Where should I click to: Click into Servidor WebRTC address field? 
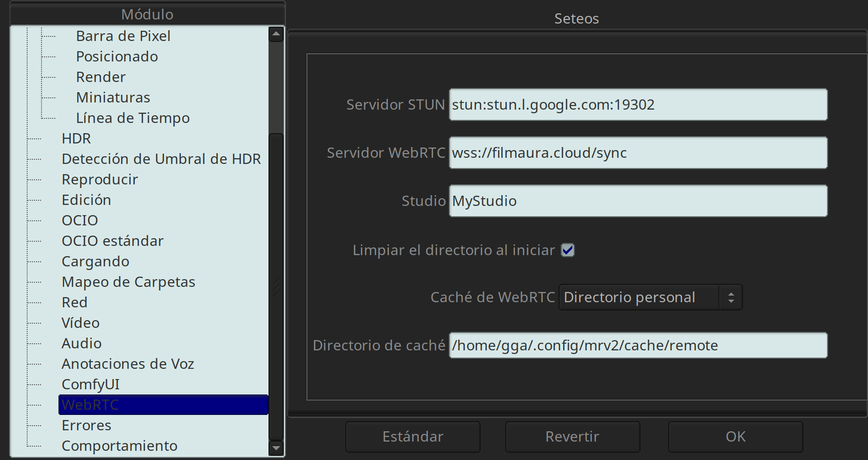coord(638,153)
